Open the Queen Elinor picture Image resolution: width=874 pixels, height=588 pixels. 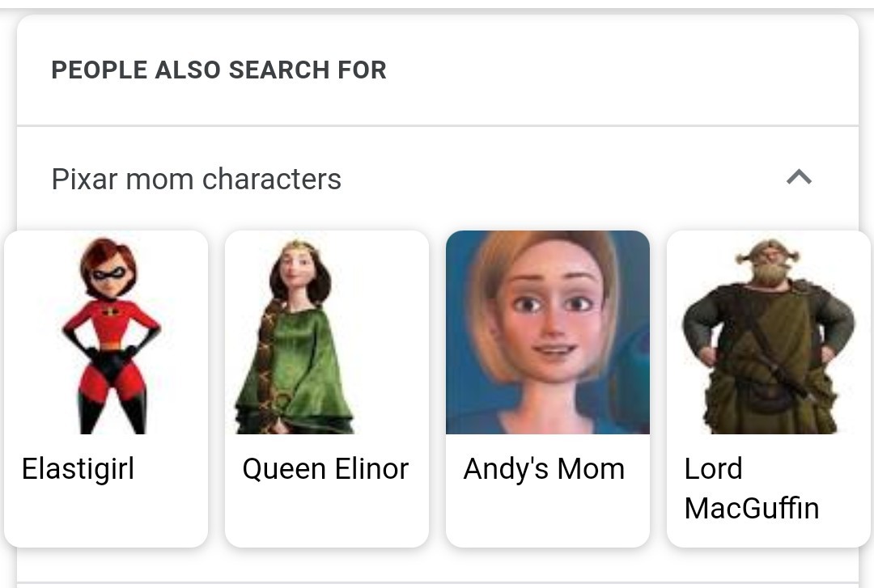[327, 332]
